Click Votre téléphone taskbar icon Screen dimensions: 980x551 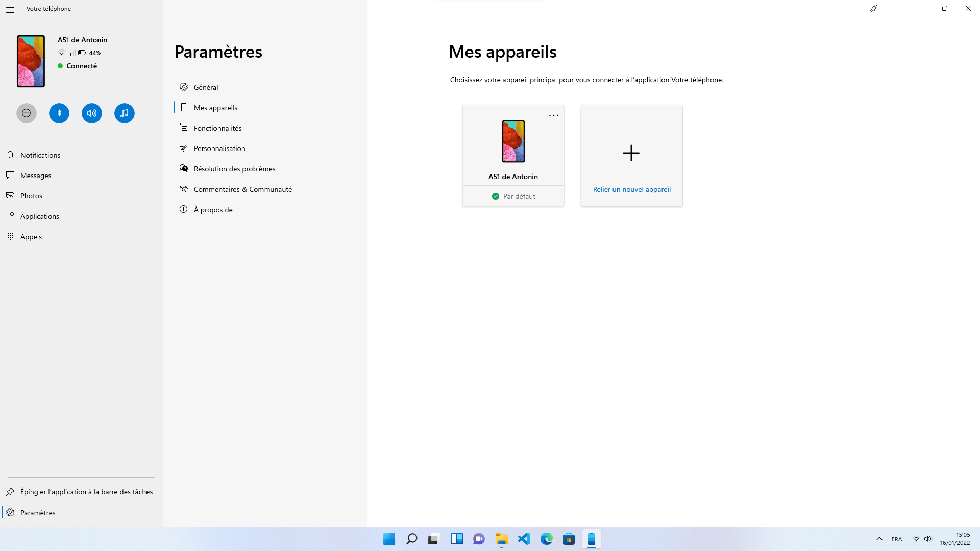[591, 539]
